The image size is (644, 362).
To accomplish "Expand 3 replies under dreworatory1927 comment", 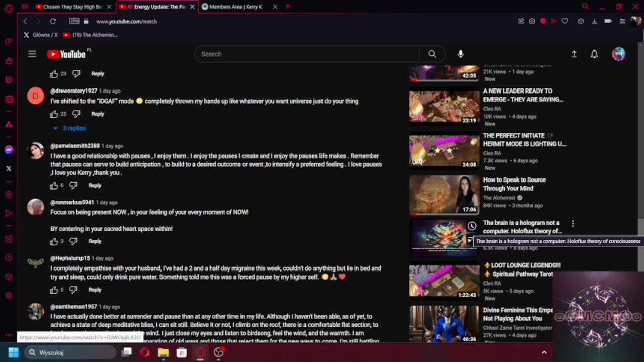I will click(x=70, y=128).
